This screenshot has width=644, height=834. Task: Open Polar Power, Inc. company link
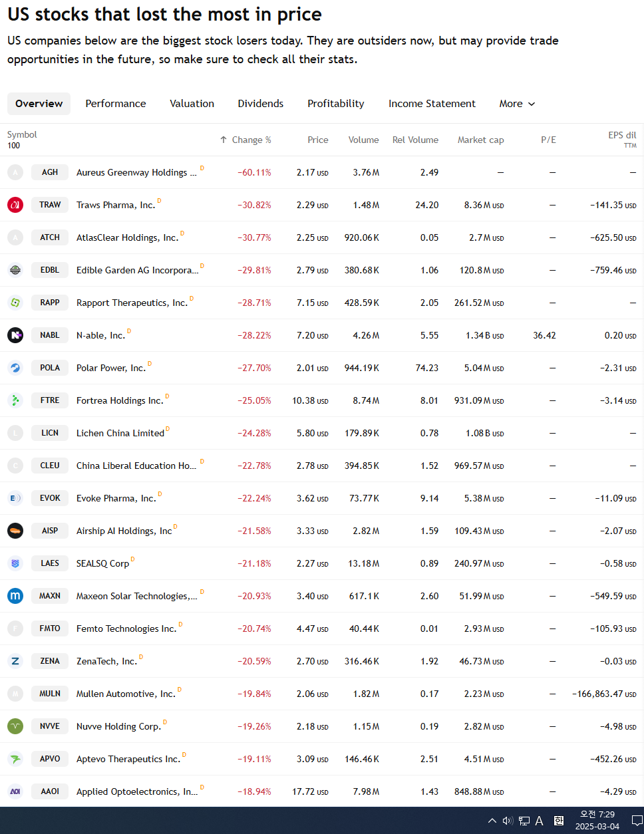click(x=111, y=368)
